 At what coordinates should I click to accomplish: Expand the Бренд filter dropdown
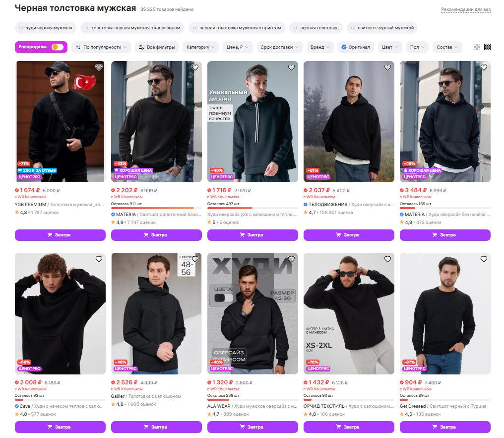320,47
